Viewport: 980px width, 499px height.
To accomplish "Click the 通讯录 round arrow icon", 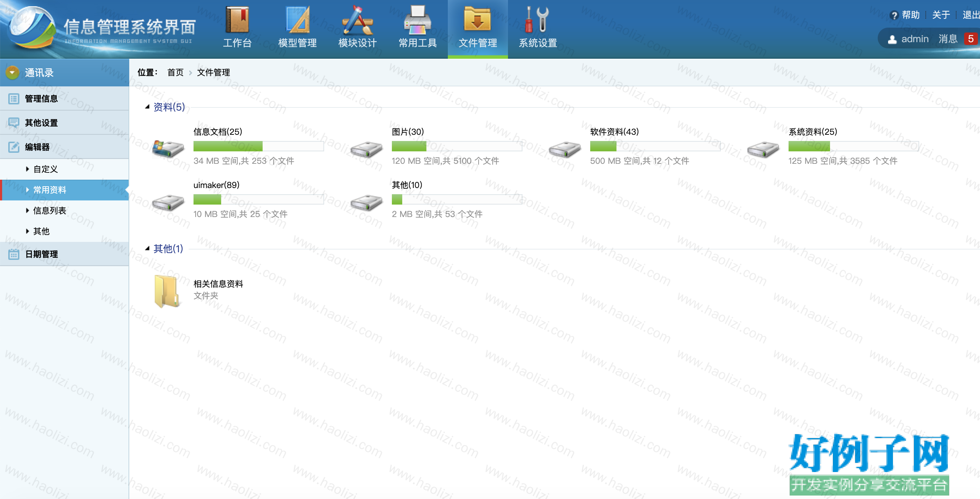I will coord(12,72).
